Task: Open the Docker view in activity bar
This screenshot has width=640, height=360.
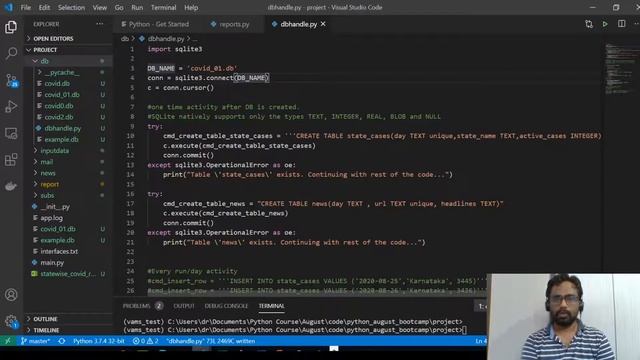Action: 11,186
